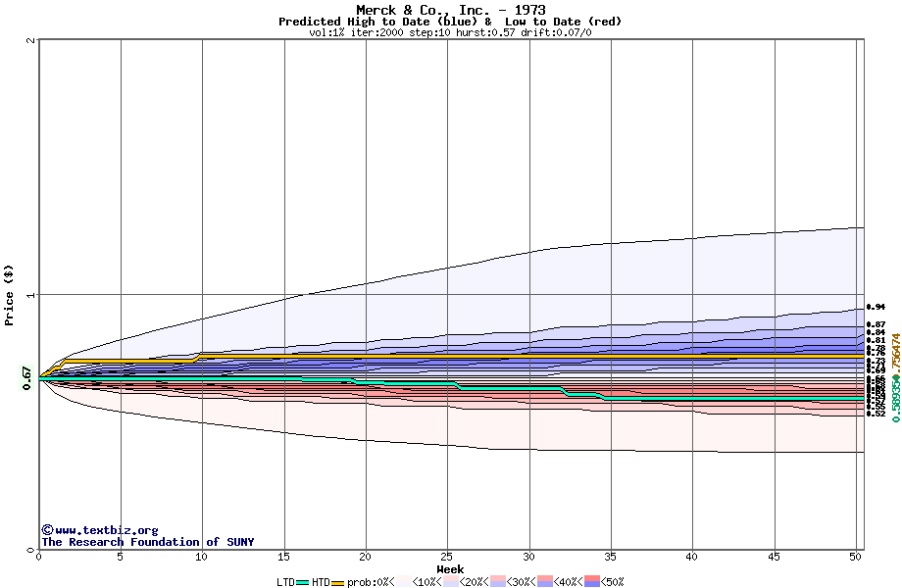Viewport: 902px width, 588px height.
Task: Select legend swatch between <20% and <30%
Action: pos(498,582)
